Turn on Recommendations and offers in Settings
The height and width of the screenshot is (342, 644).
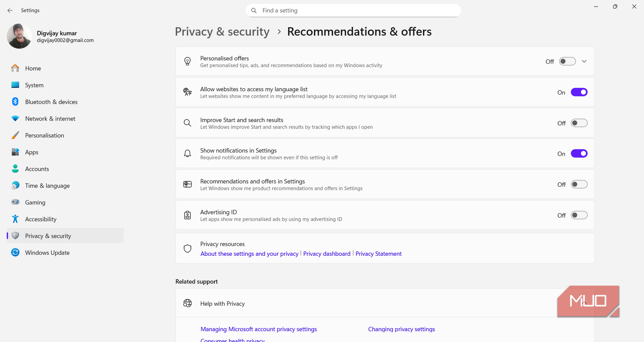pyautogui.click(x=579, y=184)
